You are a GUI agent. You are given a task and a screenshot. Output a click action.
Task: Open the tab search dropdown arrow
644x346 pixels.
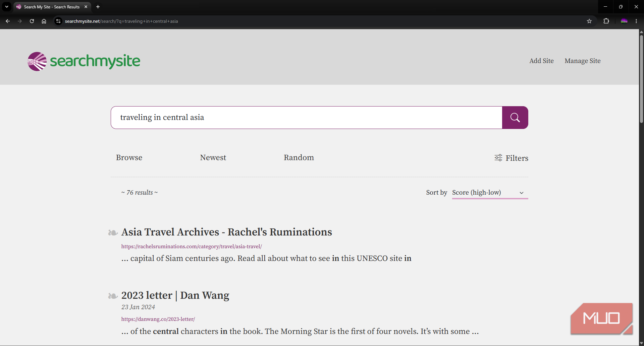pyautogui.click(x=7, y=7)
